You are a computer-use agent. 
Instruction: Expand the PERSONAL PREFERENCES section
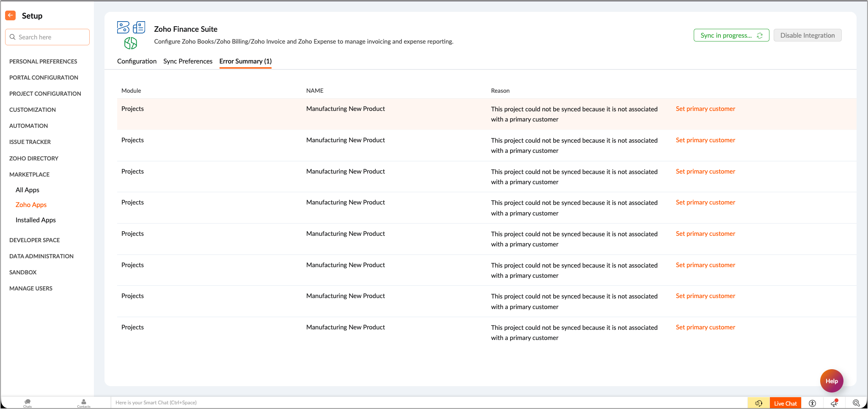tap(43, 61)
